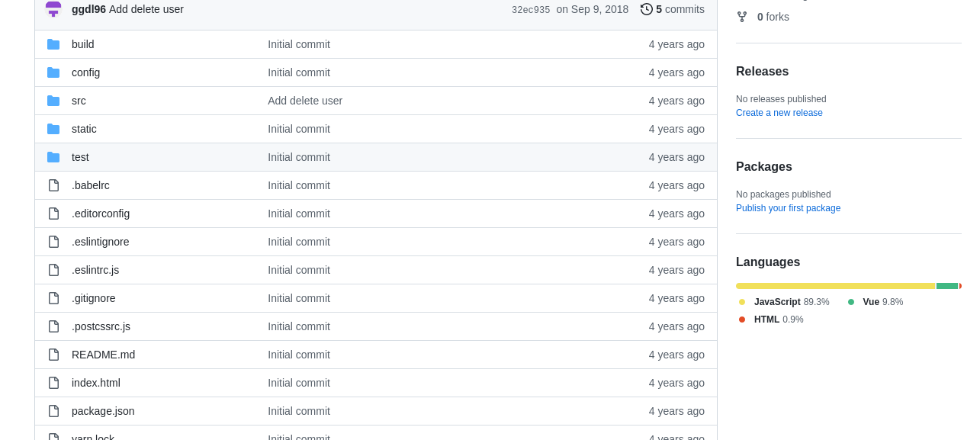Viewport: 980px width, 440px height.
Task: Open the config directory
Action: tap(85, 72)
